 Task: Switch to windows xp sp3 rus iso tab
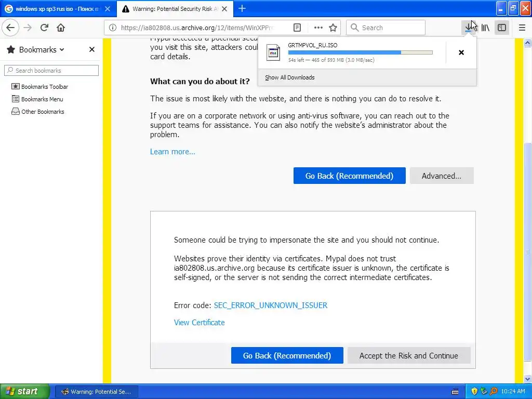click(57, 9)
